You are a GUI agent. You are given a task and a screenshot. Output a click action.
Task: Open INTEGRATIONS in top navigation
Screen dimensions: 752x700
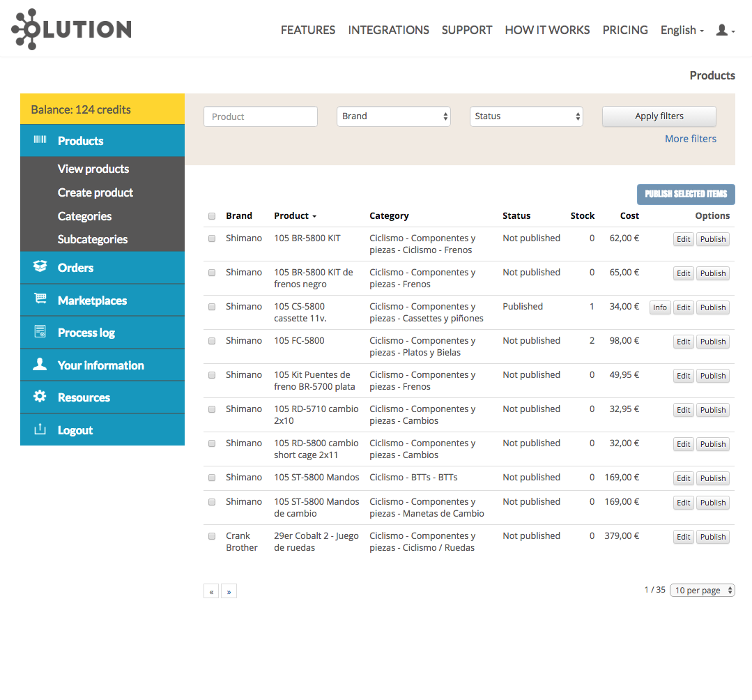[388, 30]
